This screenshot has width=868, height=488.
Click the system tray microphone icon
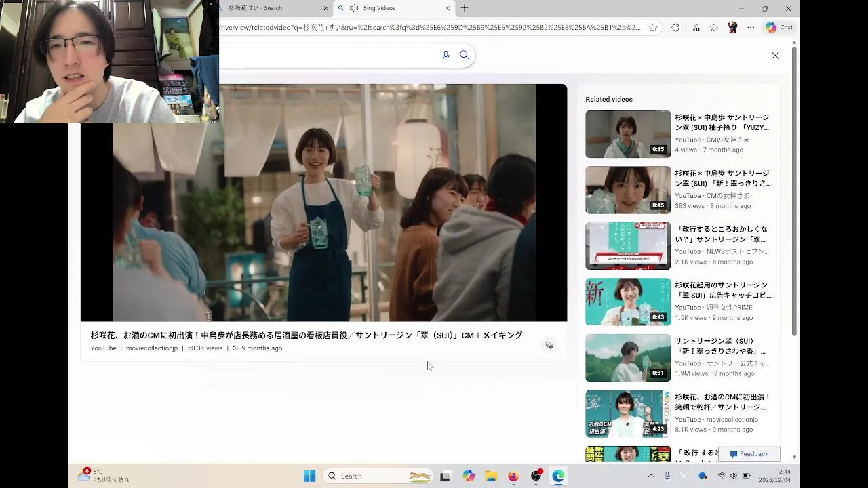tap(667, 476)
